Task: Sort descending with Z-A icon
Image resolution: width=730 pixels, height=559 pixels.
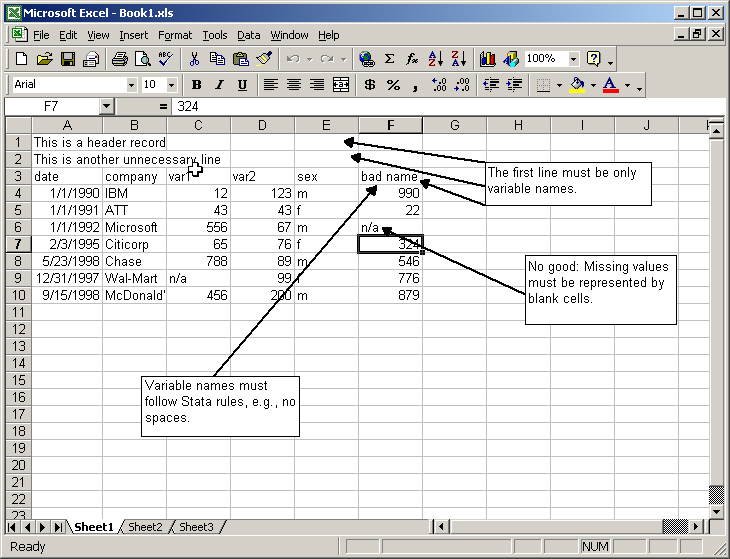Action: (459, 59)
